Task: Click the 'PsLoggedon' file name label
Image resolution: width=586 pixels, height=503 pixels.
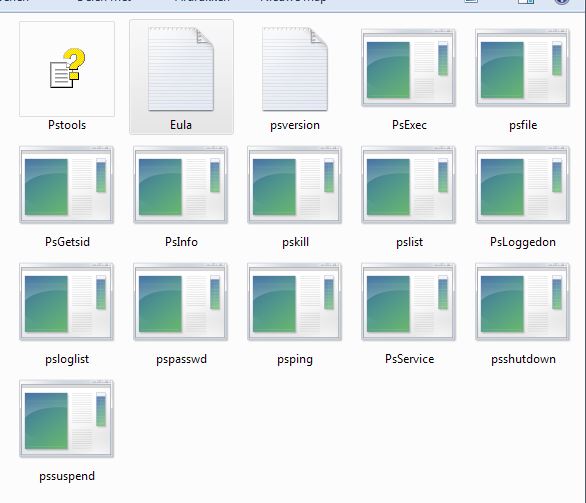Action: click(x=523, y=242)
